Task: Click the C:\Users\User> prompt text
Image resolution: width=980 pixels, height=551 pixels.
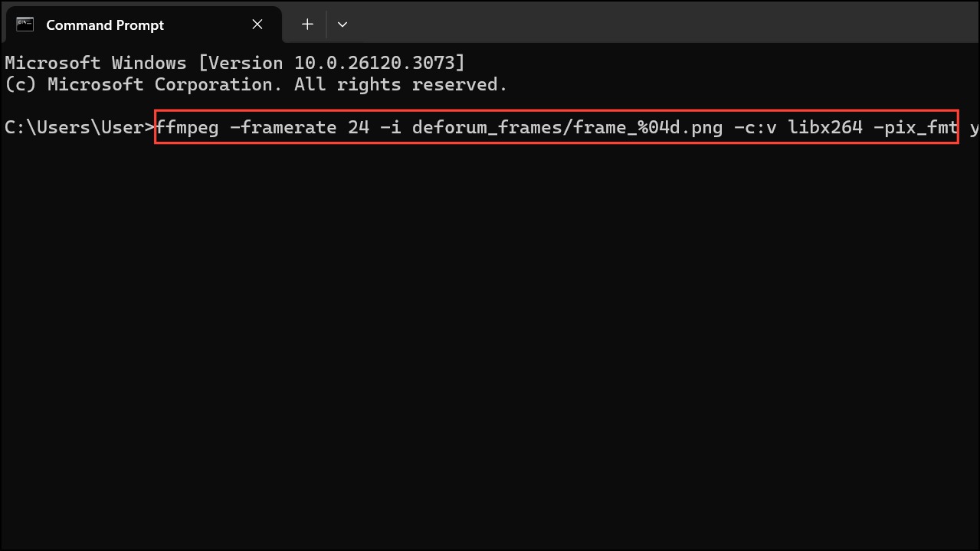Action: 80,127
